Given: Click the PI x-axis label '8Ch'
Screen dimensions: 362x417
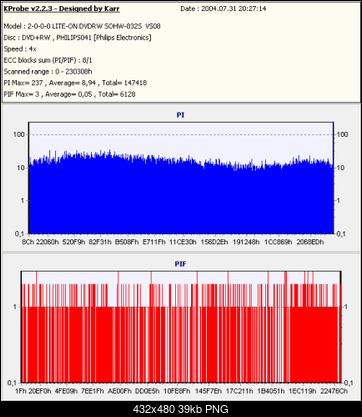Looking at the screenshot, I should [x=28, y=242].
